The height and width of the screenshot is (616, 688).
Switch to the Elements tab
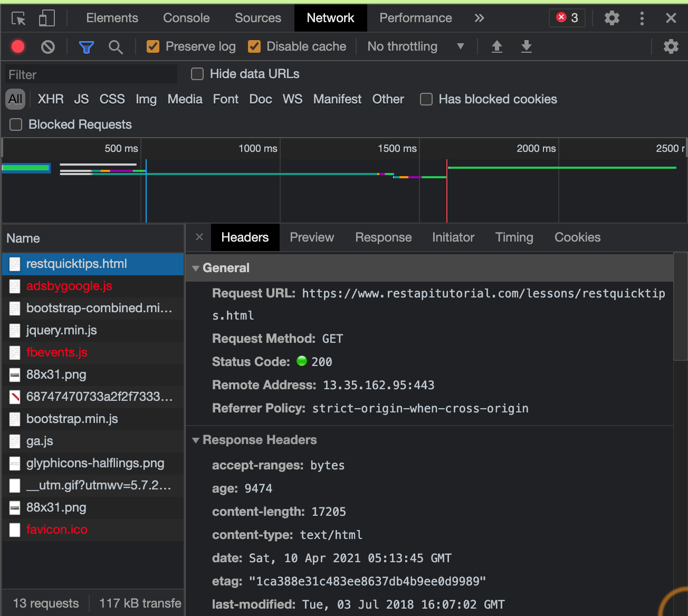112,18
